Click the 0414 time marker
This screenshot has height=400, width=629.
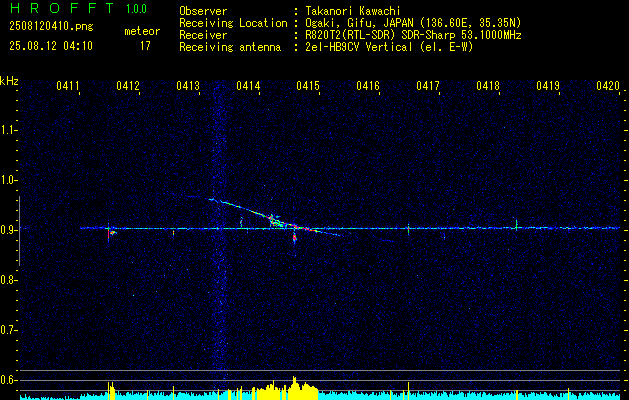pyautogui.click(x=248, y=85)
